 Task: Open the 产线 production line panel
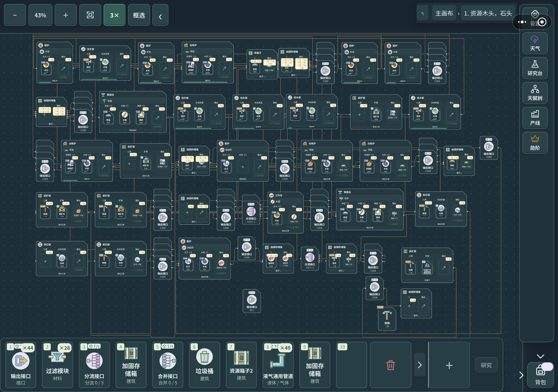(x=535, y=118)
